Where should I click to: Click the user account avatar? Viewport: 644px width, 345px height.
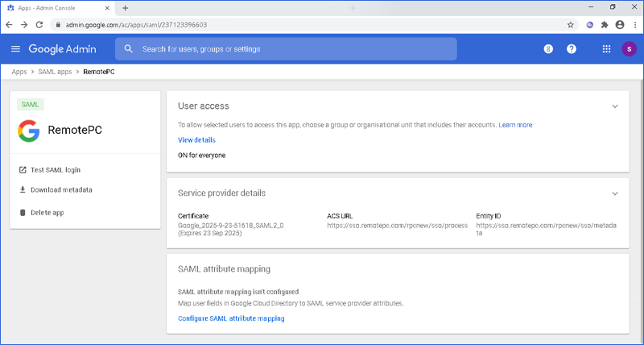[x=629, y=49]
